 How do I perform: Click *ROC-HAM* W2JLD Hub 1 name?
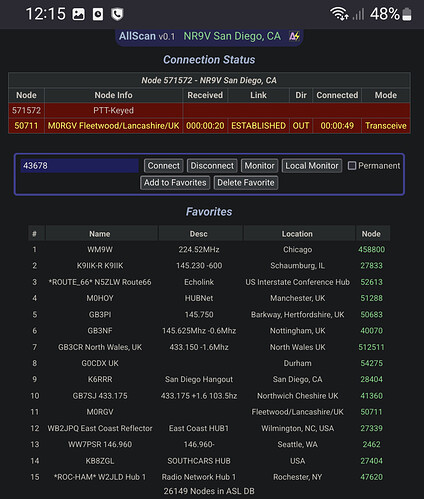tap(100, 477)
